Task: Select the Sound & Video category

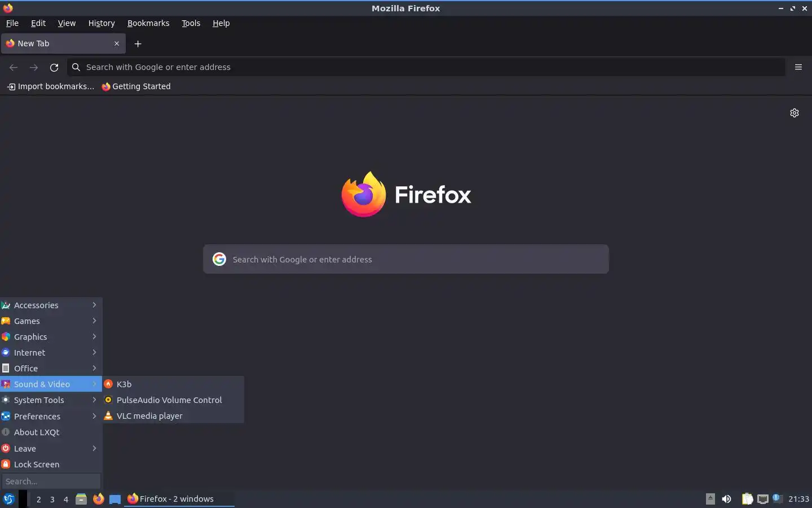Action: 51,384
